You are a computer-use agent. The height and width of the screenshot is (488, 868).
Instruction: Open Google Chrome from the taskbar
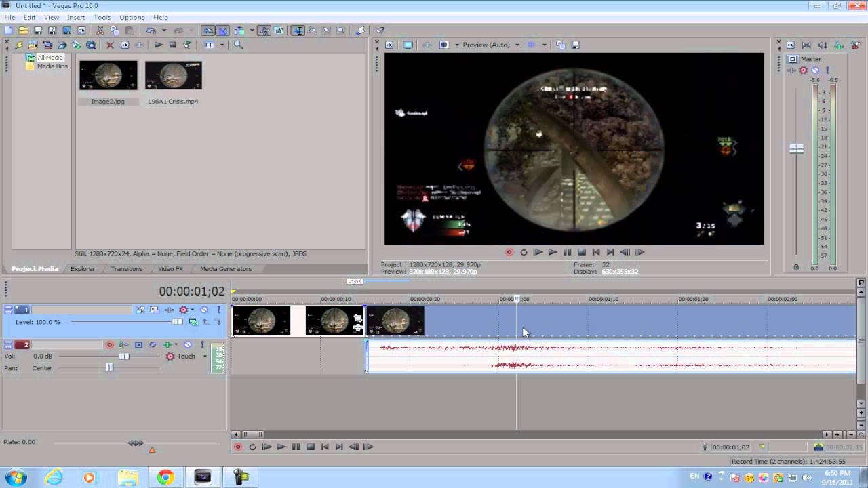click(x=165, y=477)
